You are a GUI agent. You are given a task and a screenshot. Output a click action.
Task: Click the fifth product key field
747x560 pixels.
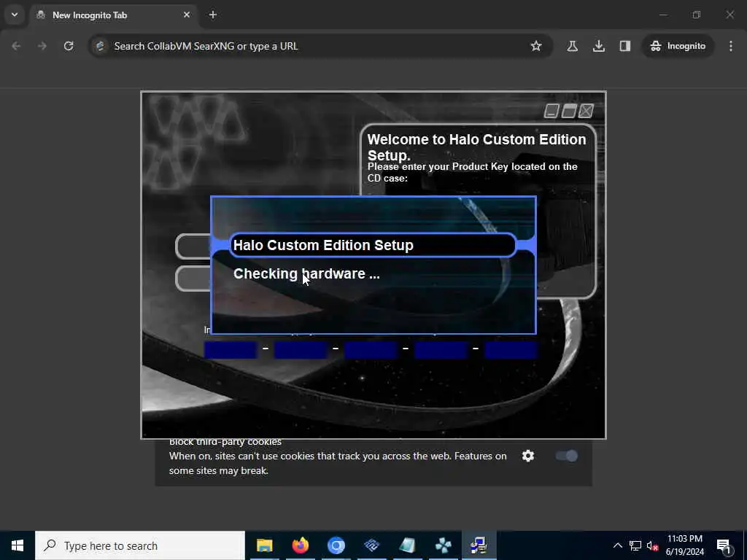[511, 350]
